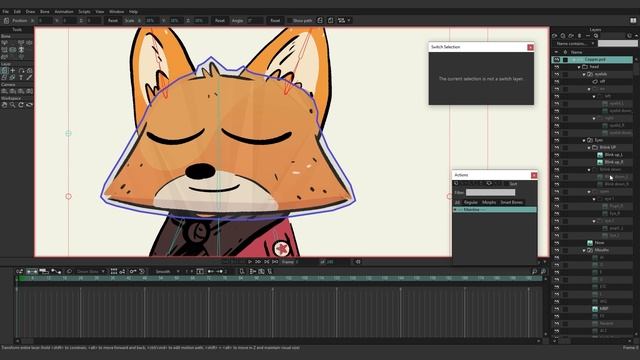The width and height of the screenshot is (640, 360).
Task: Select the Text layer tool
Action: click(x=21, y=77)
